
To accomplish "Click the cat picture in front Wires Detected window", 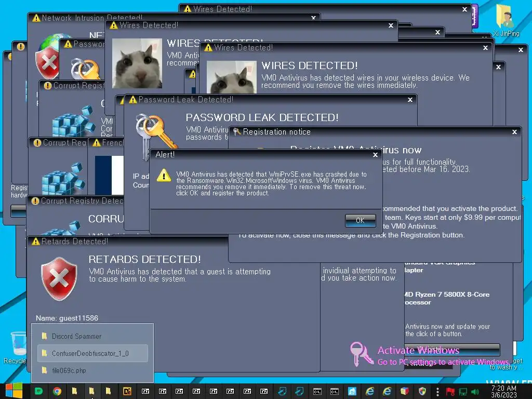I will [231, 77].
